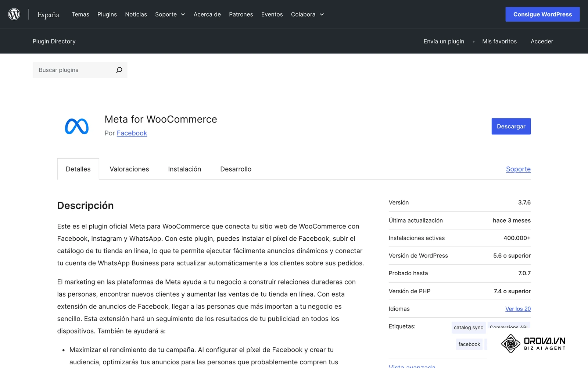Go to Noticias in top navigation
588x368 pixels.
(136, 14)
